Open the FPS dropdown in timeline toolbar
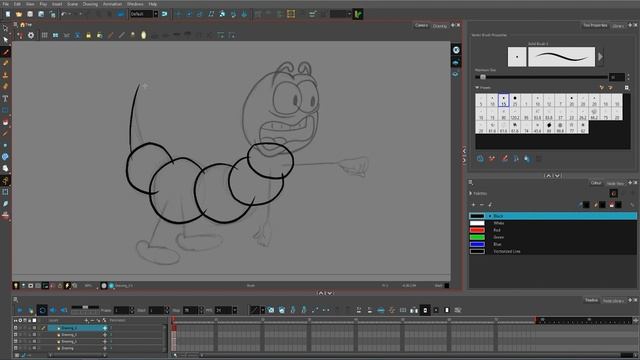Viewport: 640px width, 360px height. click(x=235, y=311)
